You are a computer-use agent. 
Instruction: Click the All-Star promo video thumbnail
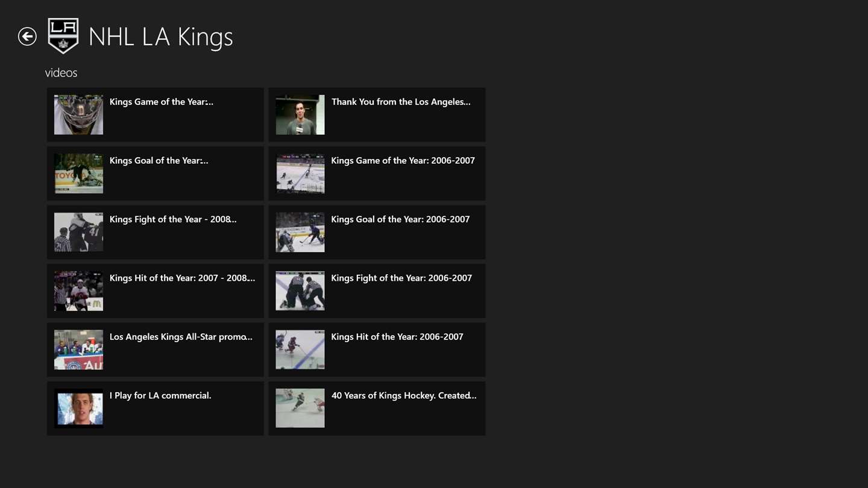pos(78,349)
